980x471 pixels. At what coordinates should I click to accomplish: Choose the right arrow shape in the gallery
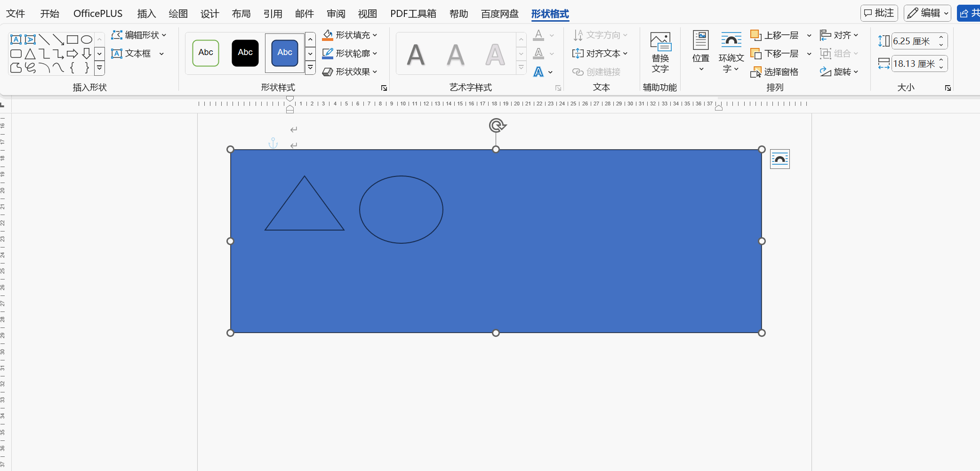tap(72, 54)
